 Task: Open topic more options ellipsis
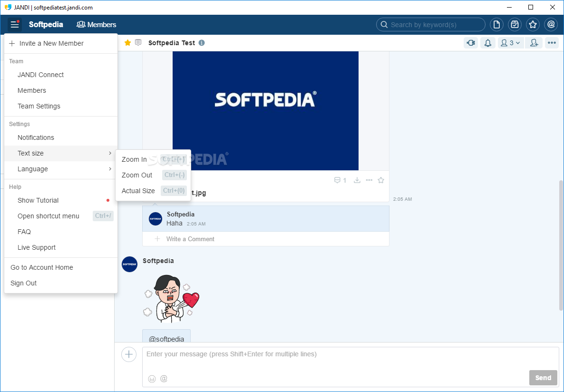pos(552,43)
